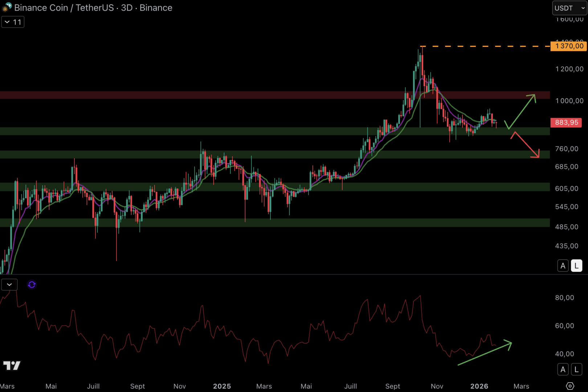The height and width of the screenshot is (392, 588).
Task: Open the TradingView logo link
Action: 12,365
